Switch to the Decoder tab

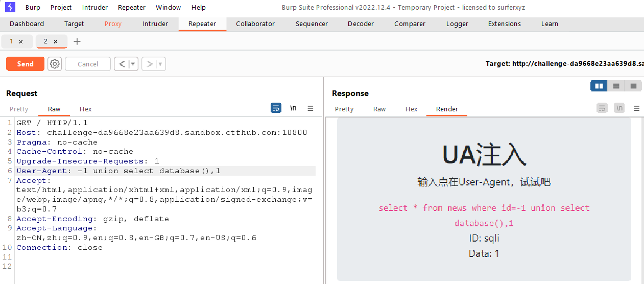coord(361,24)
